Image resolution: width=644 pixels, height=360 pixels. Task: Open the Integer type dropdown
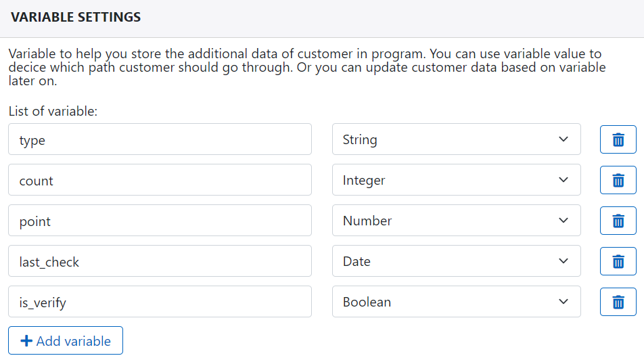point(456,180)
